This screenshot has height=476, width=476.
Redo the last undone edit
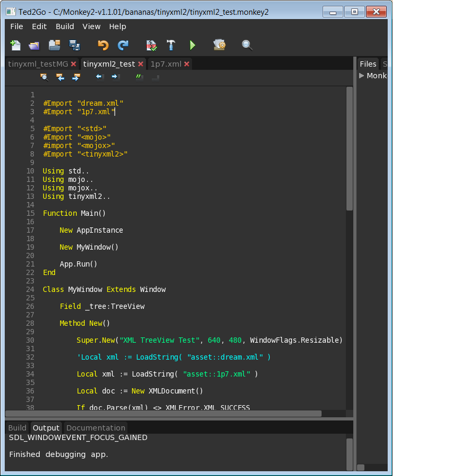pyautogui.click(x=123, y=45)
